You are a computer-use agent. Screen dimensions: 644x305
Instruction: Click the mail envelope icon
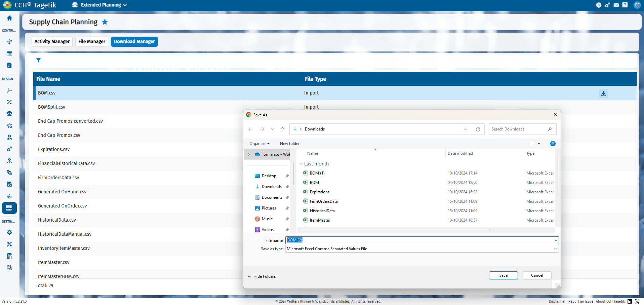[616, 5]
